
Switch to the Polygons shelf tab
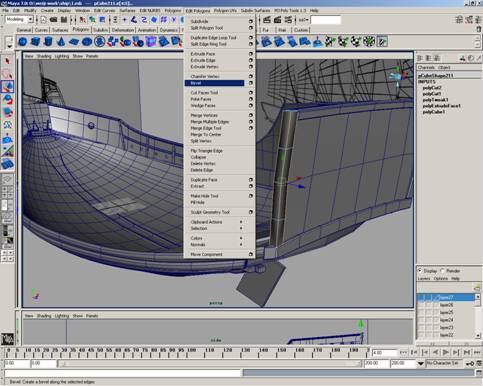pos(81,30)
